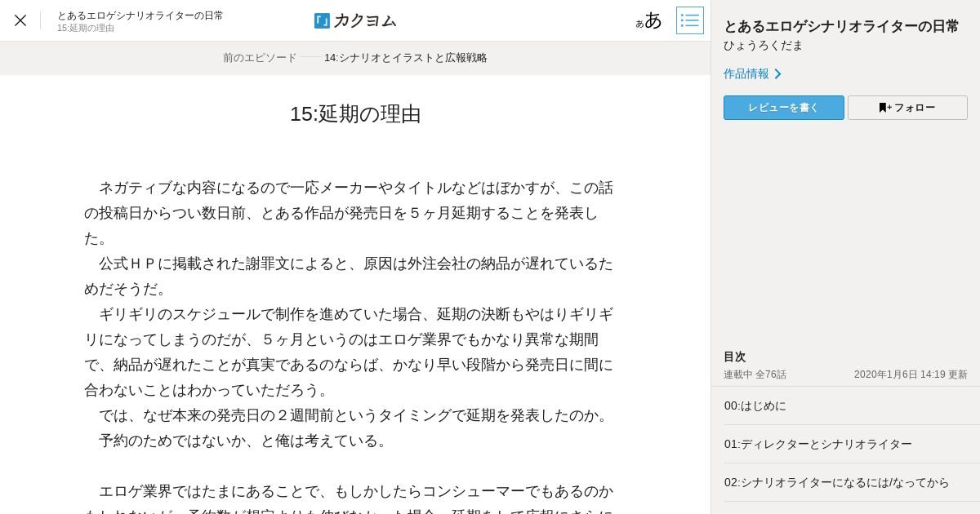Click paragraph starting 公式ＨＰに掲載された謝罪文

(349, 276)
